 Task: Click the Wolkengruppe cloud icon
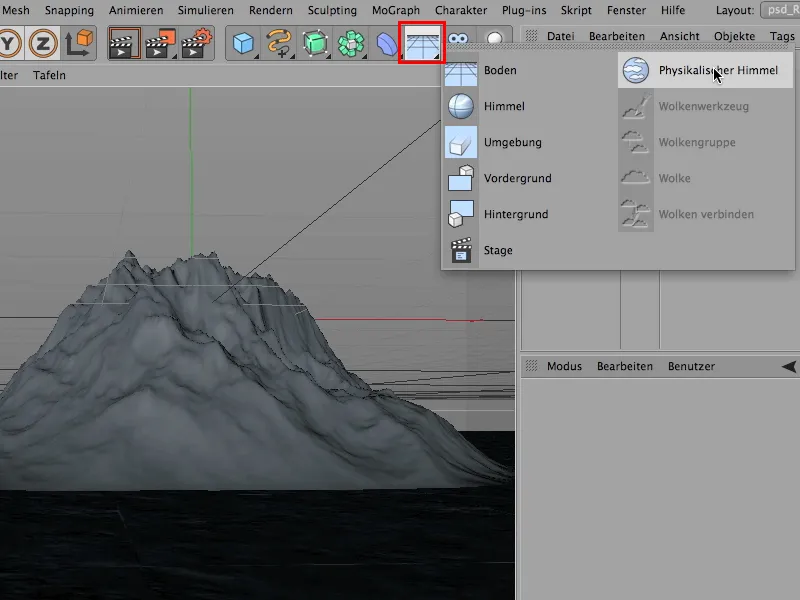(635, 142)
